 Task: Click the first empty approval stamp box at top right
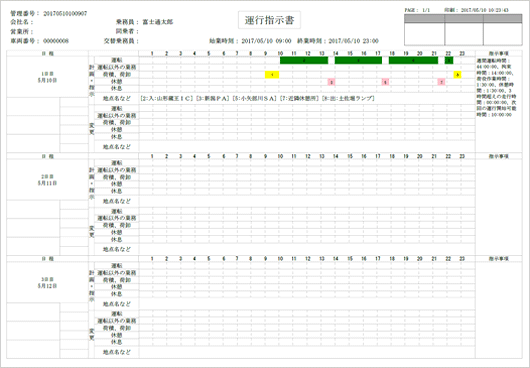pos(424,34)
